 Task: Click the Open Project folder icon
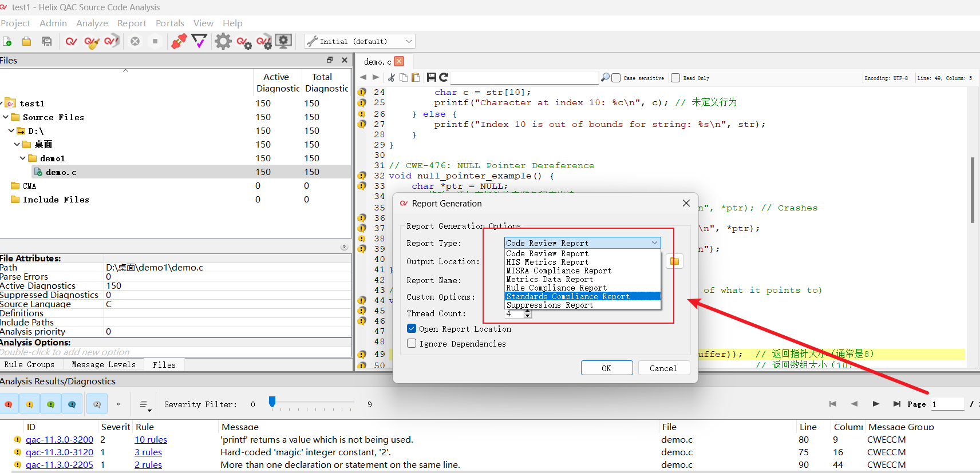tap(26, 41)
